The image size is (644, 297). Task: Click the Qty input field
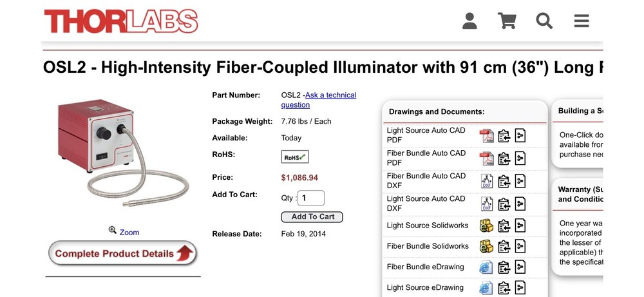pos(312,198)
